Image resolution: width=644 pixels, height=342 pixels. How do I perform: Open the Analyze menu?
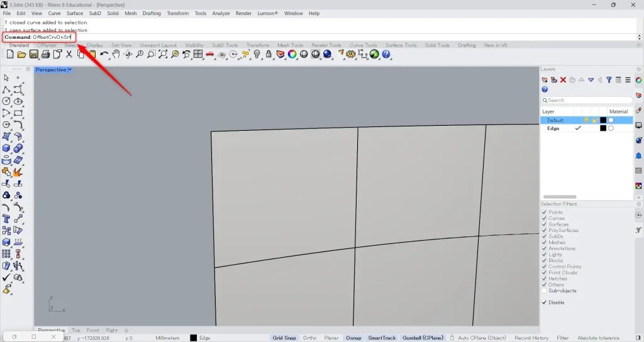pos(221,13)
